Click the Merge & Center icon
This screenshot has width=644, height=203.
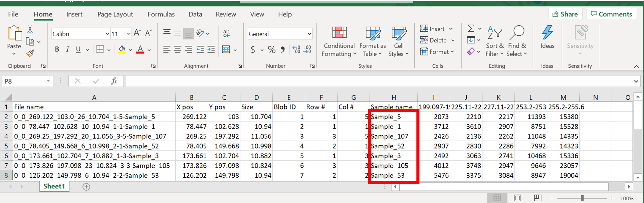[226, 50]
